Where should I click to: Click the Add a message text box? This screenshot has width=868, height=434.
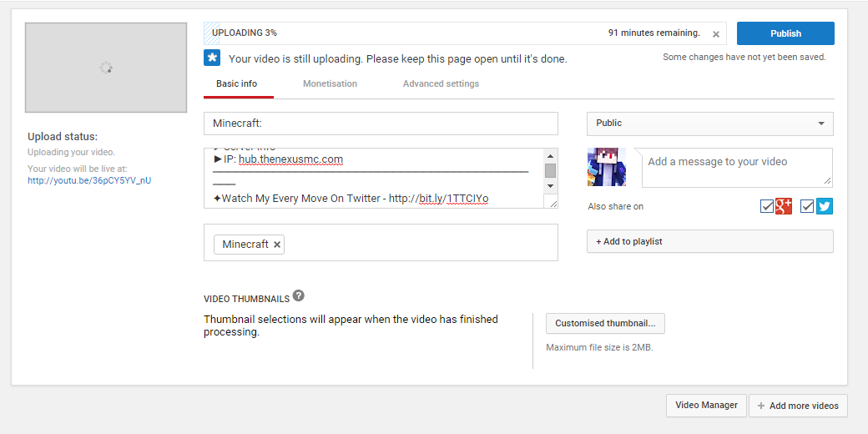click(x=737, y=167)
